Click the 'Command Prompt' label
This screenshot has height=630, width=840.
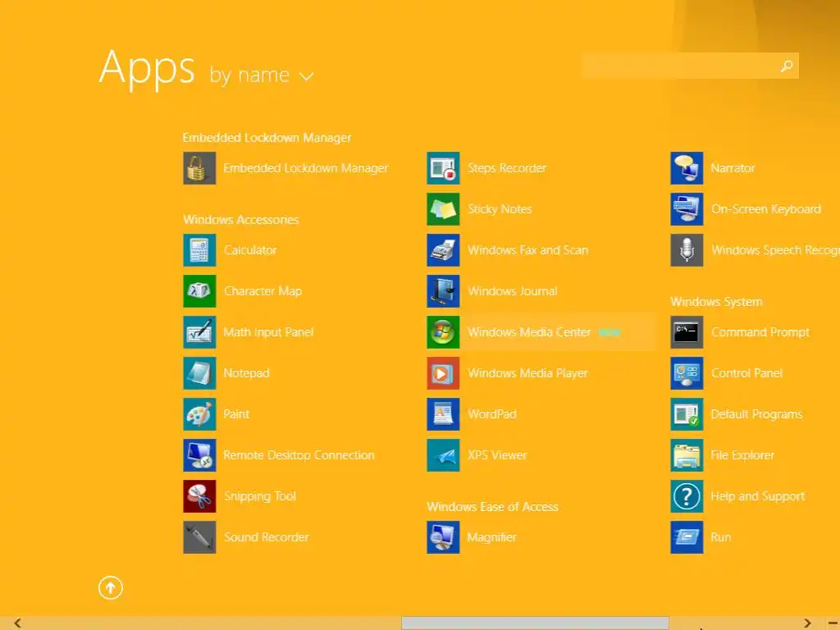tap(760, 332)
